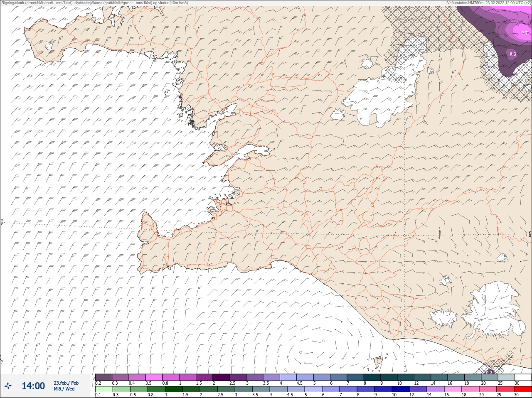Select the palest green 0.1 swatch in lower legend

[x=104, y=389]
